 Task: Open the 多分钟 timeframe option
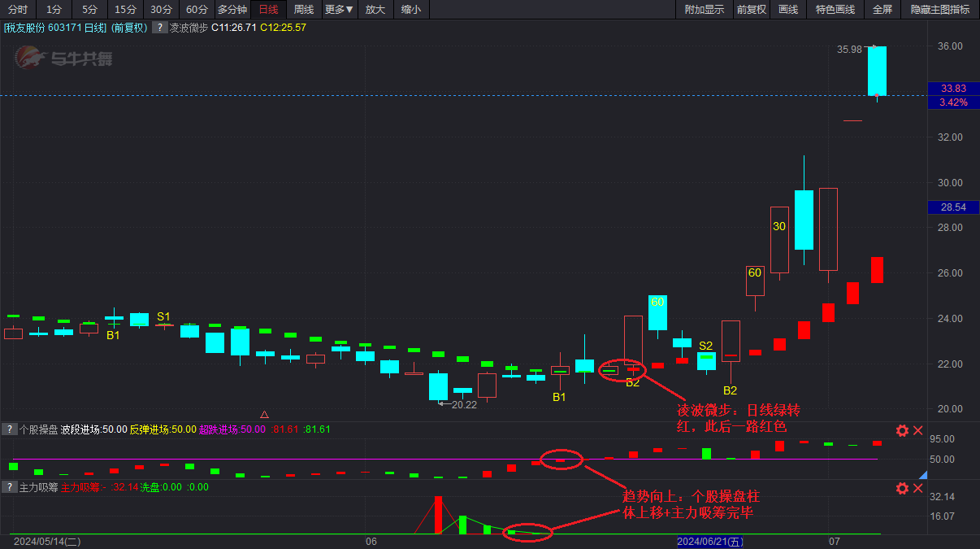click(232, 10)
